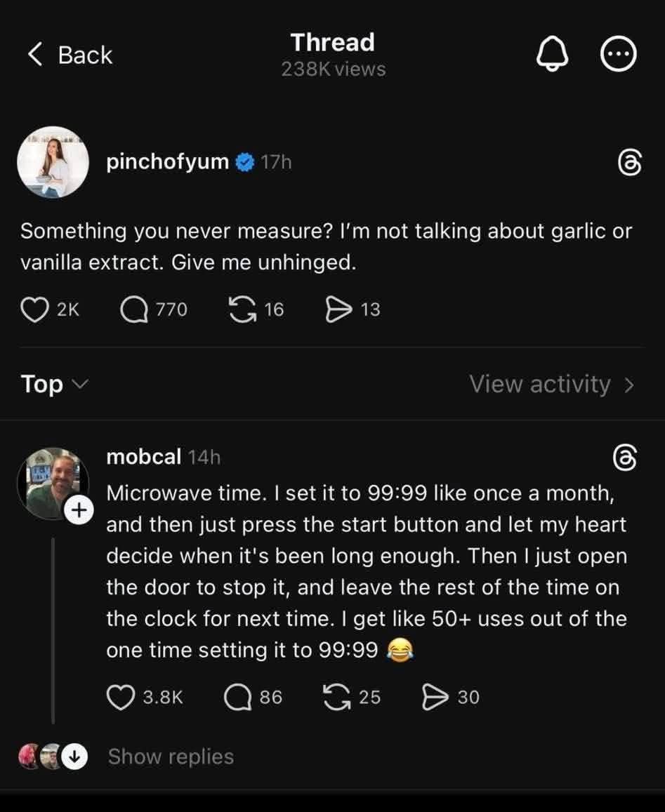665x812 pixels.
Task: Tap pinchofyum's profile picture
Action: tap(53, 162)
